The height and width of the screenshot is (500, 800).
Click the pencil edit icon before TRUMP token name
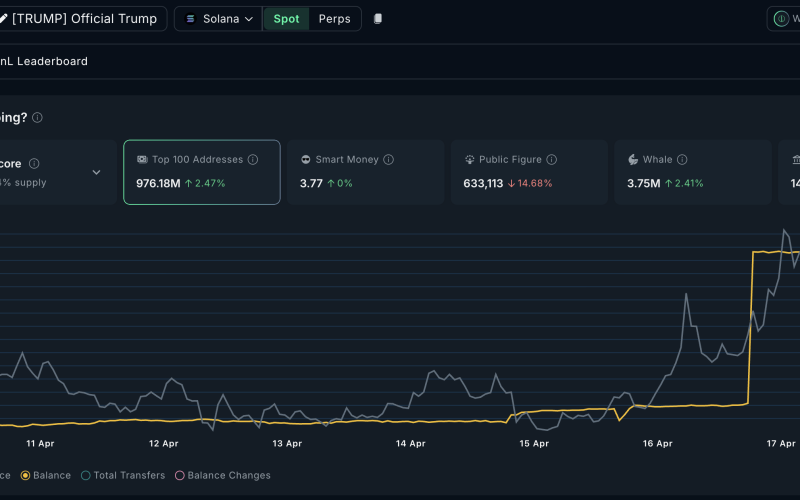3,19
